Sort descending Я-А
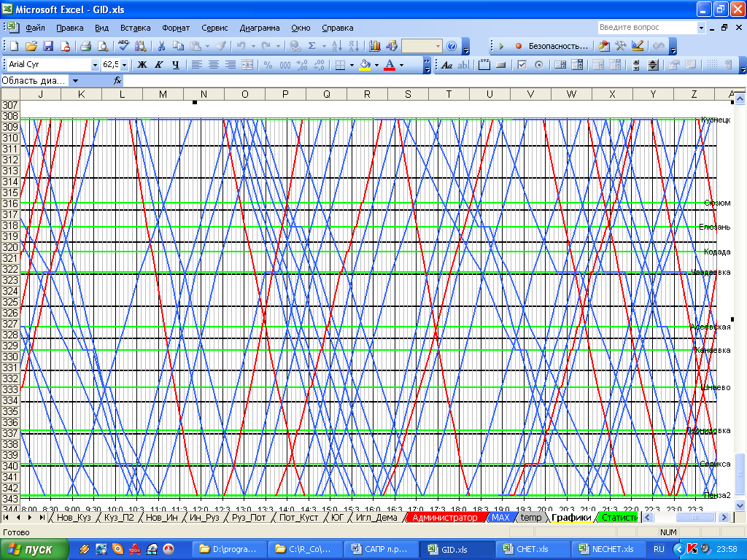This screenshot has height=560, width=747. (x=354, y=46)
